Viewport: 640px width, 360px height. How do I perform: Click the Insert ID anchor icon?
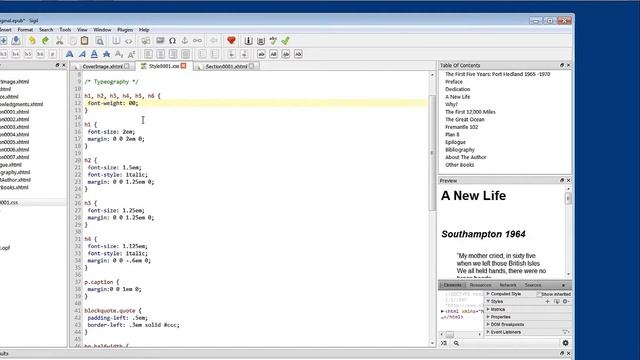[184, 40]
